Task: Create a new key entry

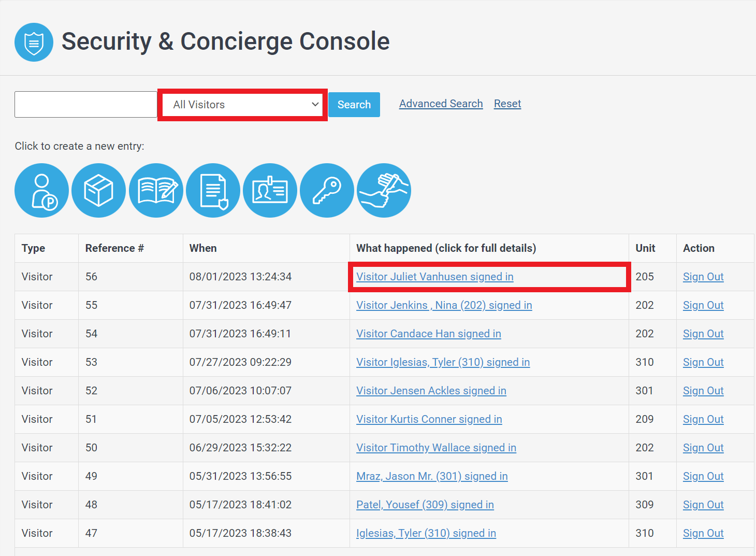Action: coord(327,191)
